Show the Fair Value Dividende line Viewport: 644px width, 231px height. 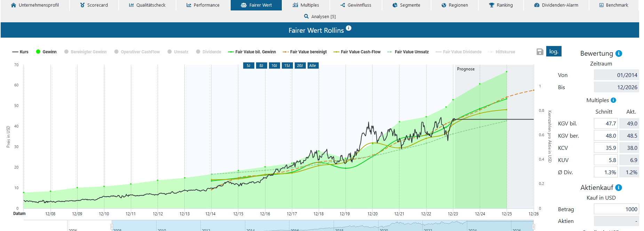tap(459, 52)
